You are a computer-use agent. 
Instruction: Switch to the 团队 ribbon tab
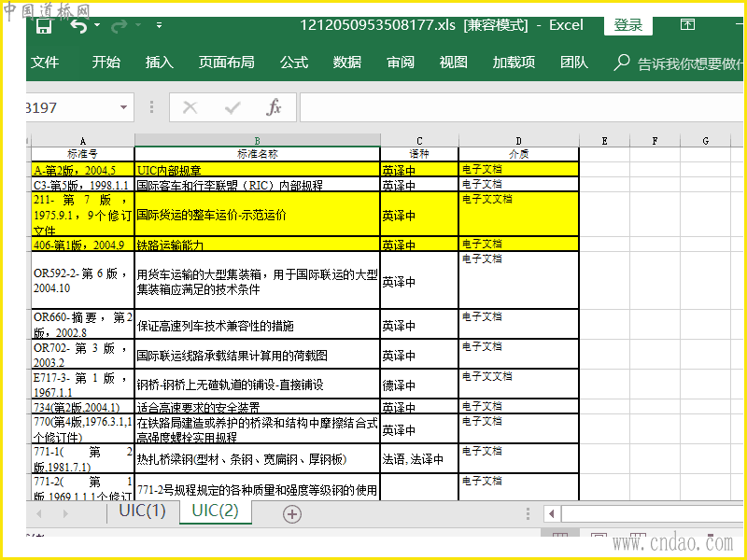pyautogui.click(x=573, y=62)
